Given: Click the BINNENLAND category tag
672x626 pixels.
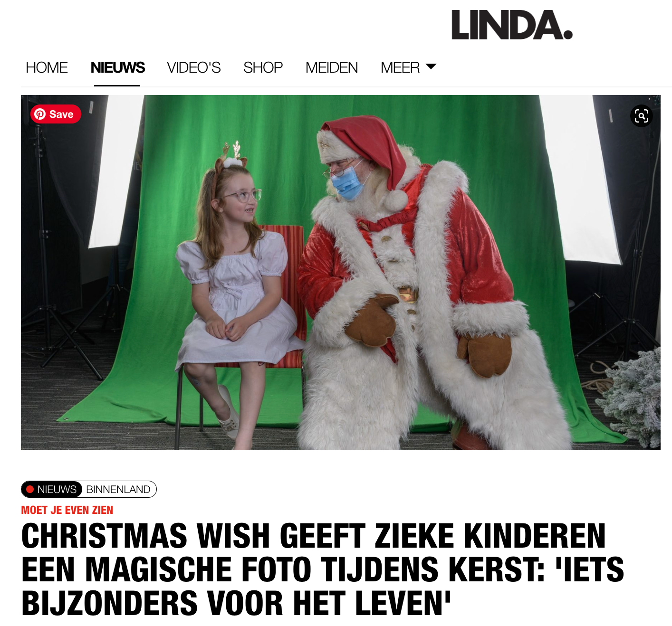Looking at the screenshot, I should coord(118,489).
